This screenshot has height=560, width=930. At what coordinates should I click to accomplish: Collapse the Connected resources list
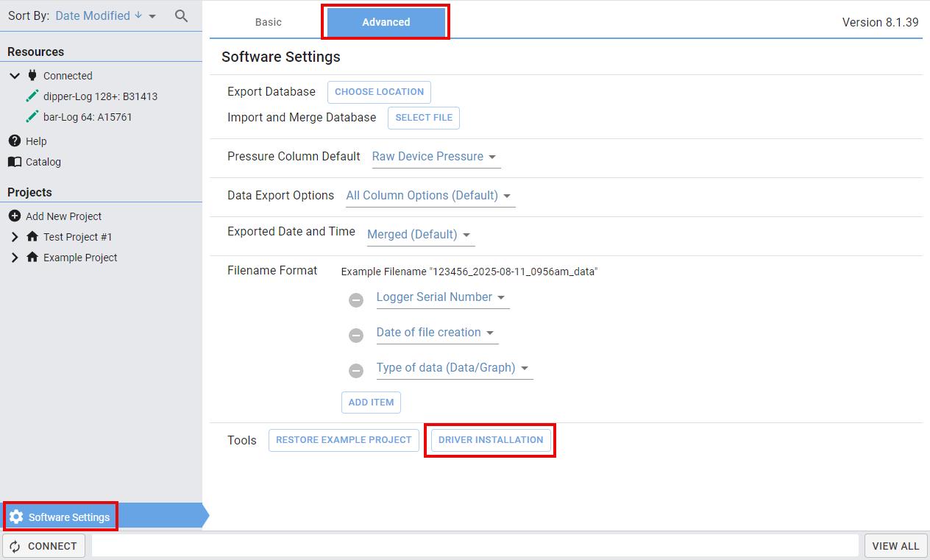coord(15,75)
